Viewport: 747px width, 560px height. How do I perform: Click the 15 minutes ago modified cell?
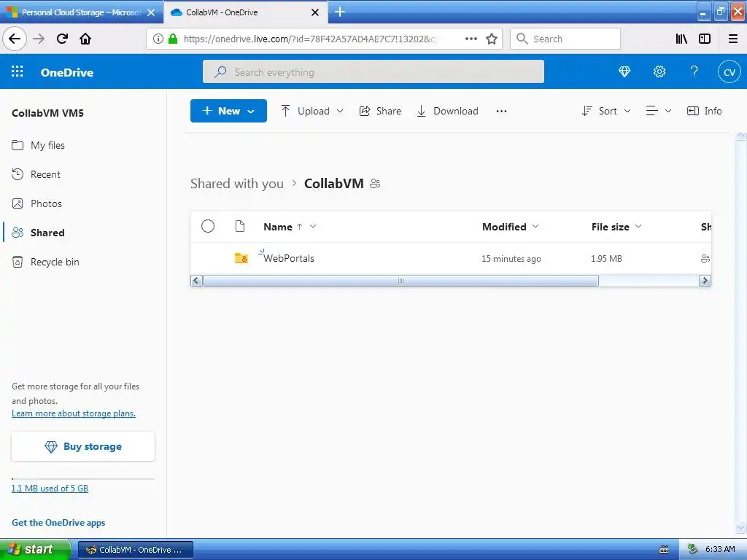(511, 259)
